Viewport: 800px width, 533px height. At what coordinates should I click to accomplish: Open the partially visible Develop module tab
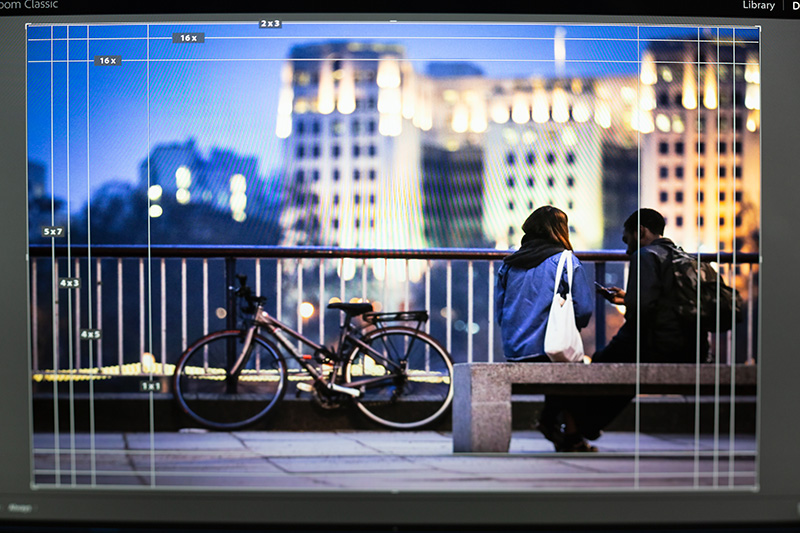794,5
